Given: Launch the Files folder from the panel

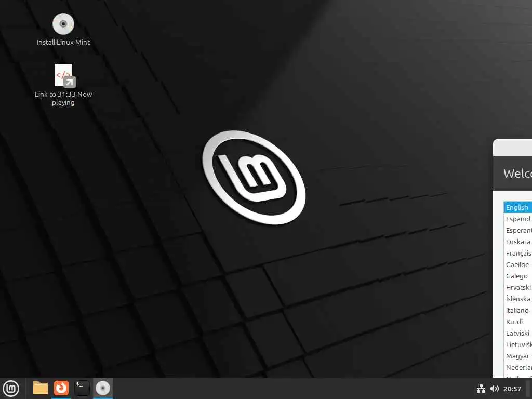Looking at the screenshot, I should pos(41,388).
